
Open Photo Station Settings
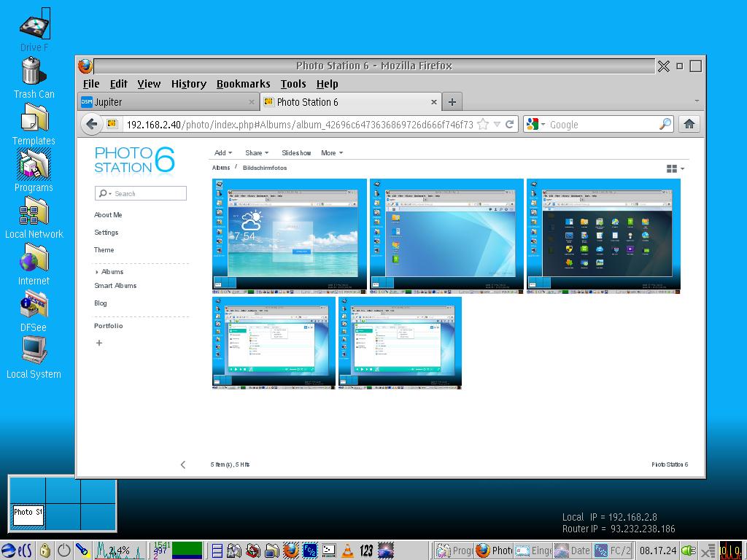[x=107, y=233]
